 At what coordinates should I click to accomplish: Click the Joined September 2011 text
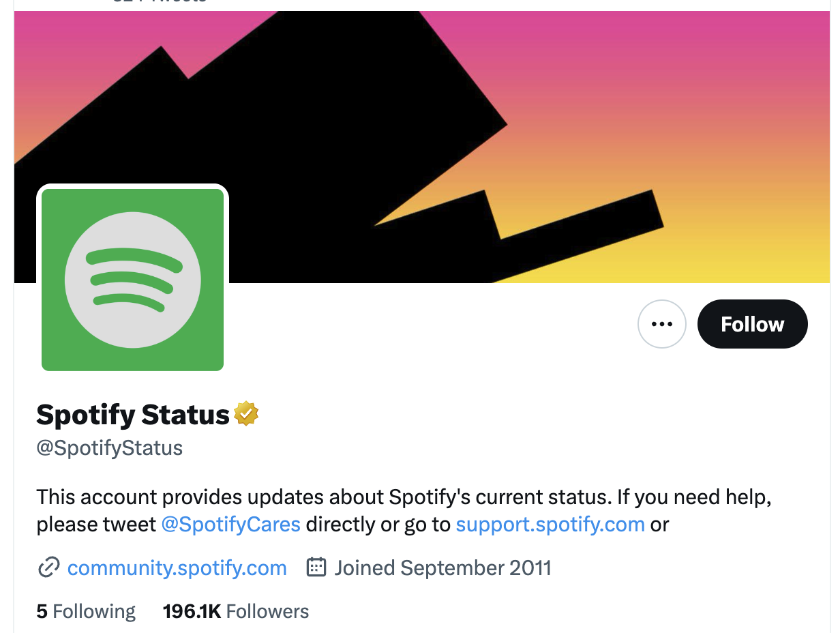point(442,568)
